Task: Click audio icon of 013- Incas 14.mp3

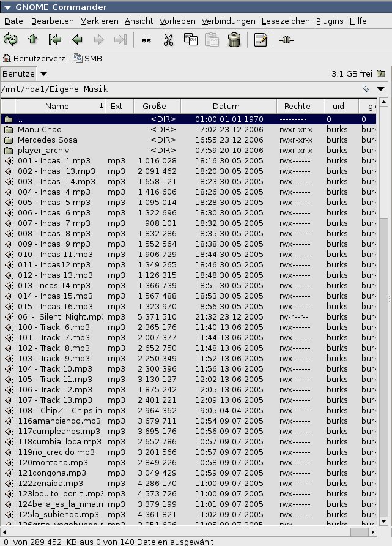Action: point(9,286)
